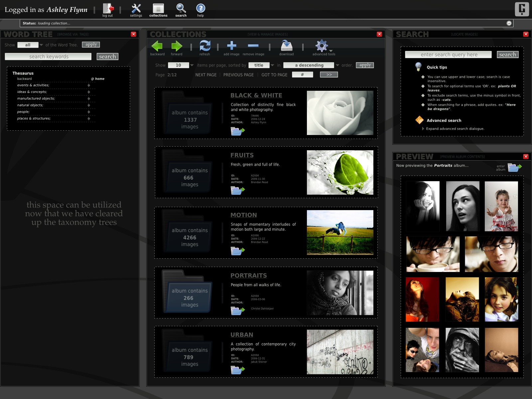Click the search keywords input field

tap(48, 57)
